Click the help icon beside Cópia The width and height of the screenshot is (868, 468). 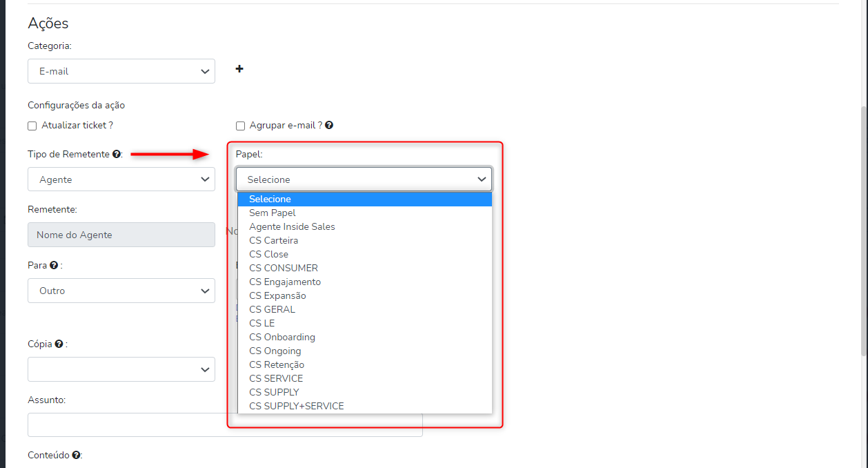pyautogui.click(x=59, y=344)
